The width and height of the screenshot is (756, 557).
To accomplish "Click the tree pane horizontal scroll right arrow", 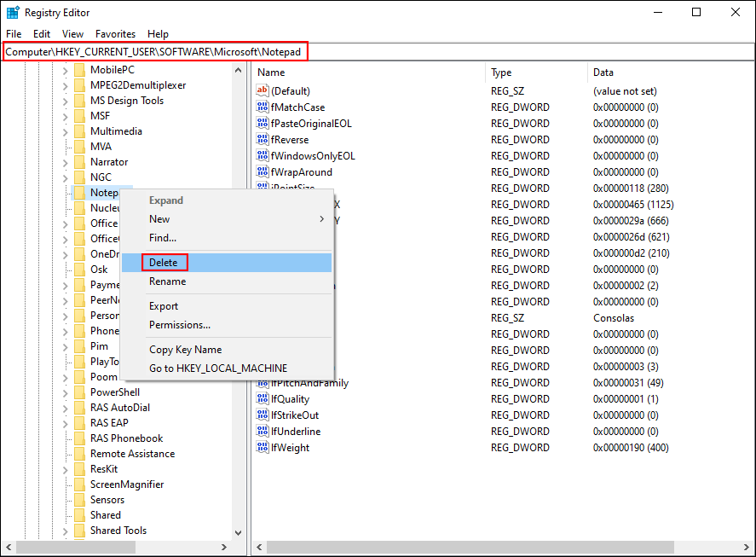I will pos(223,548).
